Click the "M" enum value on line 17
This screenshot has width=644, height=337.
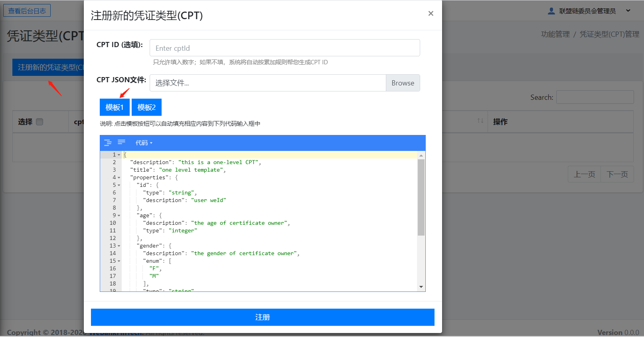pyautogui.click(x=154, y=276)
